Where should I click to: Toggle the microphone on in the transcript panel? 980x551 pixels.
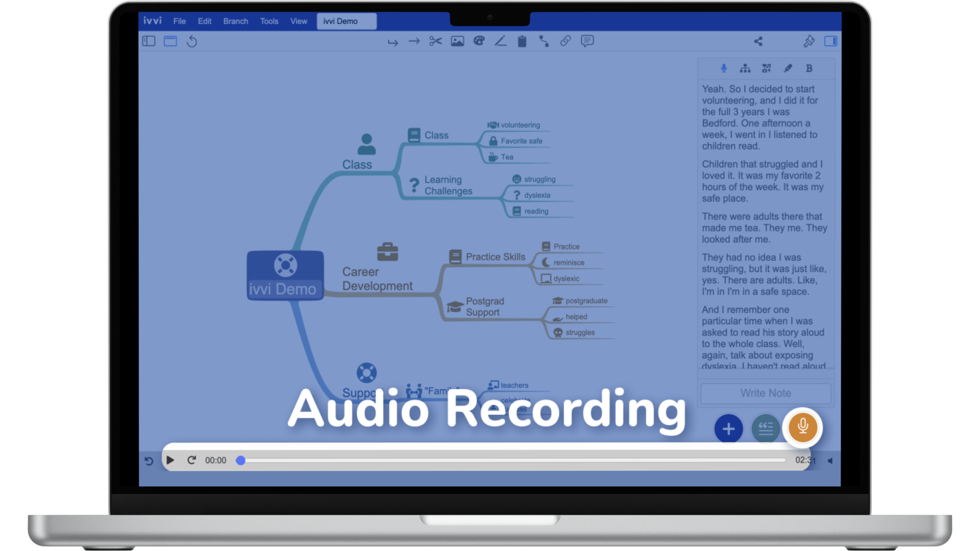724,68
